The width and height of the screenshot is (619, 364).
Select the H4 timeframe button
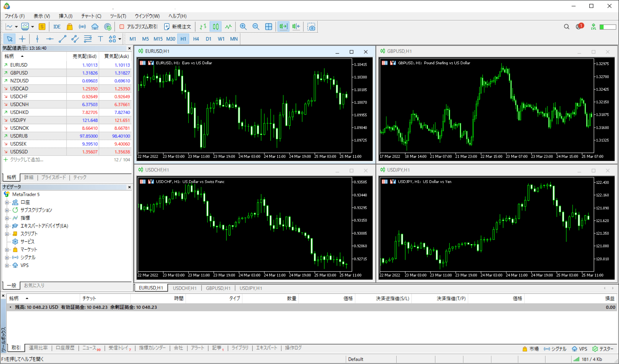(x=196, y=39)
